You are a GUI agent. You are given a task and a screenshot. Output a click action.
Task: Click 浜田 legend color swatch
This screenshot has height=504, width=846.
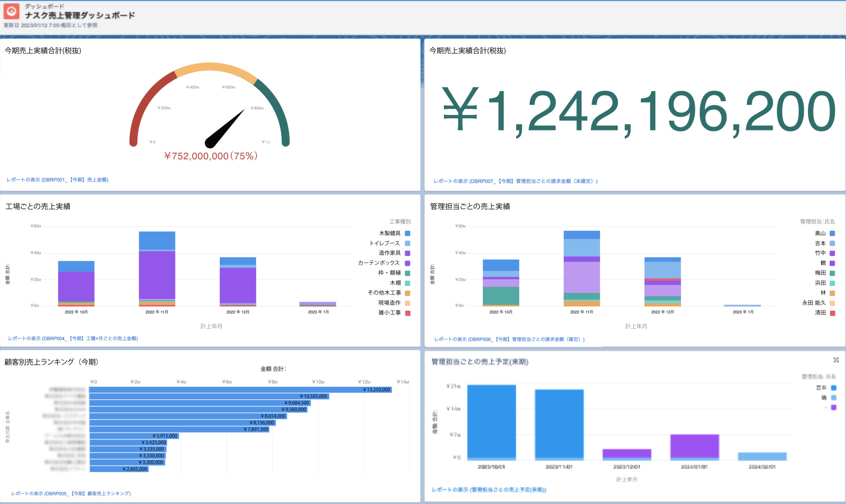point(832,283)
